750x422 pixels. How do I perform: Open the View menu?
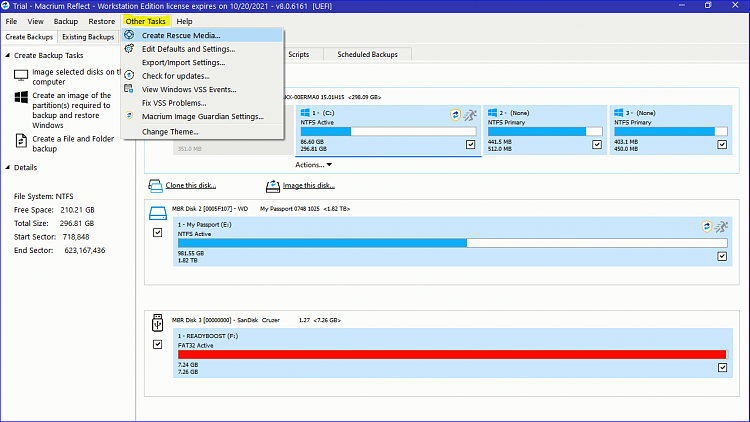[35, 21]
